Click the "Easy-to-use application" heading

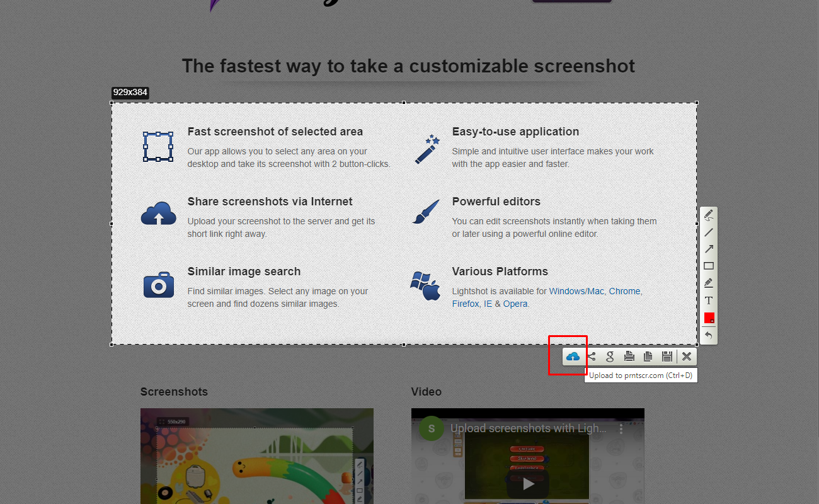[515, 132]
